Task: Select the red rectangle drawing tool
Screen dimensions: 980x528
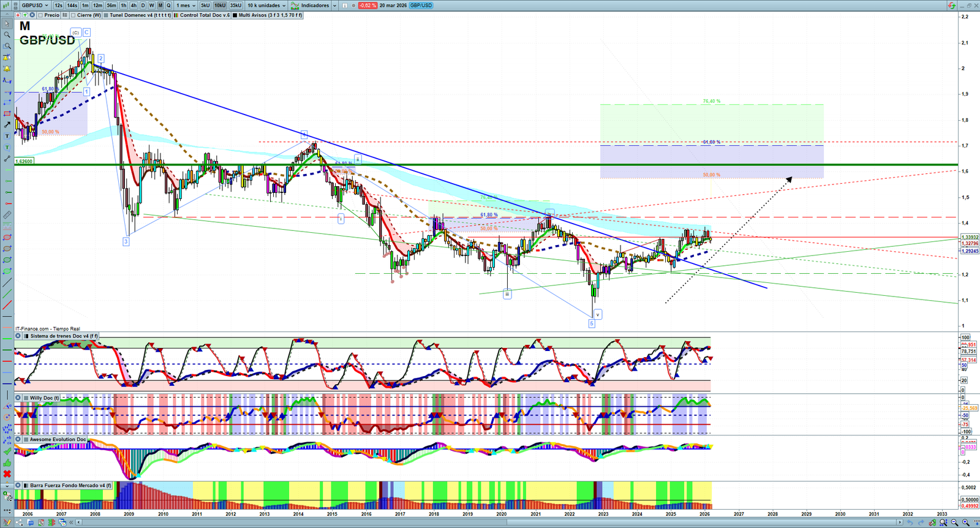Action: [x=7, y=114]
